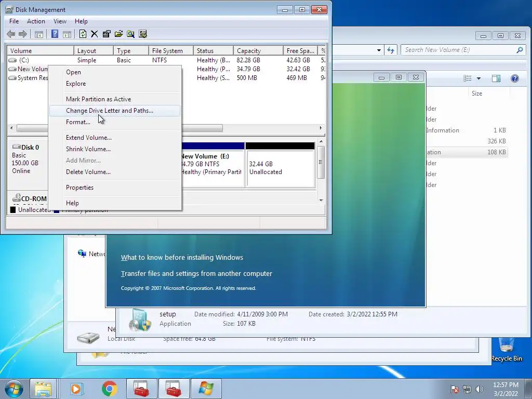This screenshot has height=399, width=532.
Task: Click 'What to know before installing Windows' link
Action: tap(182, 258)
